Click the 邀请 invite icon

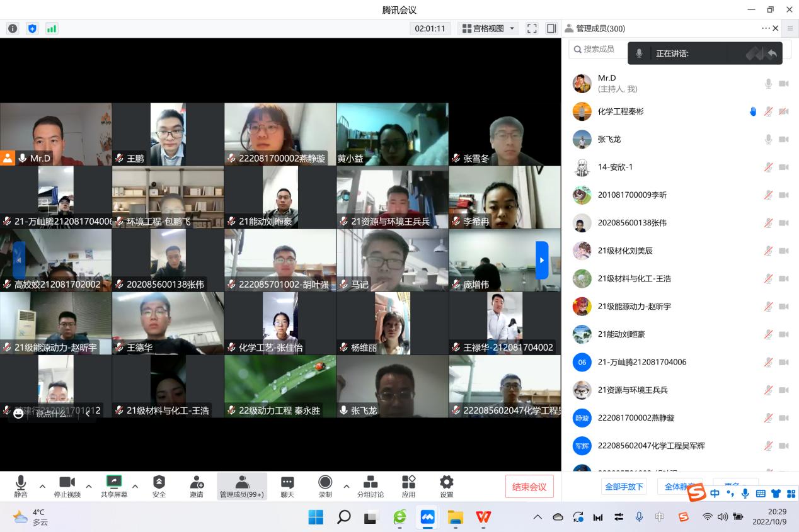point(197,483)
